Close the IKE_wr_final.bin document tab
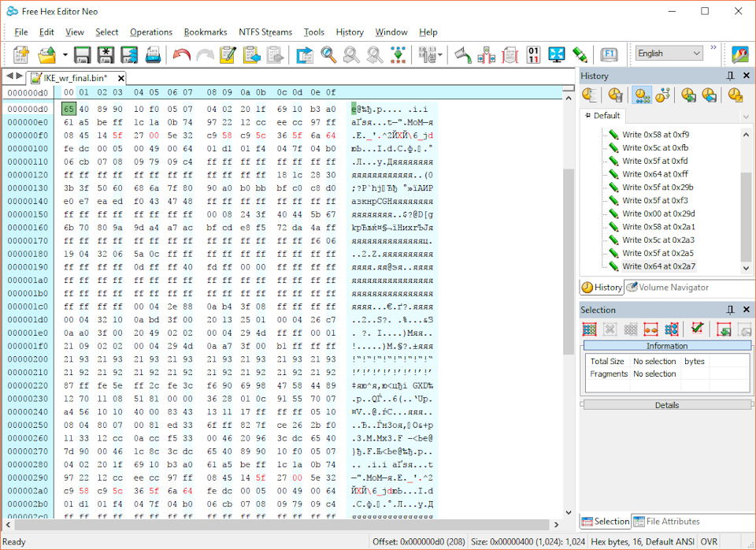The width and height of the screenshot is (756, 550). (120, 78)
